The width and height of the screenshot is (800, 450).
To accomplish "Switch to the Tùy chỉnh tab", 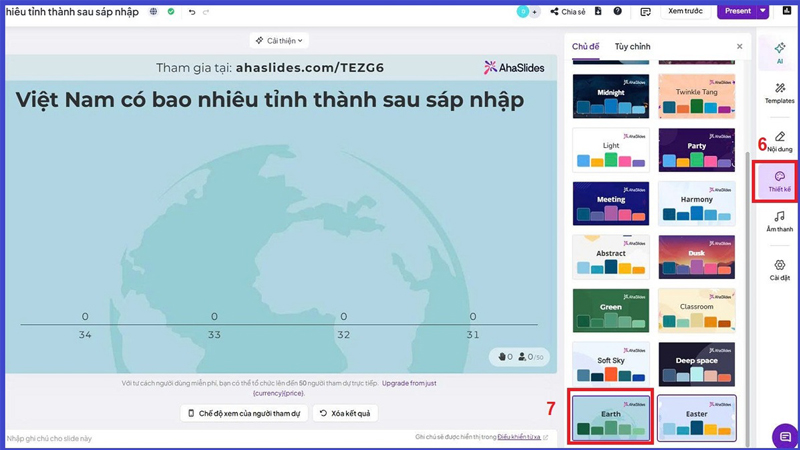I will click(x=632, y=46).
